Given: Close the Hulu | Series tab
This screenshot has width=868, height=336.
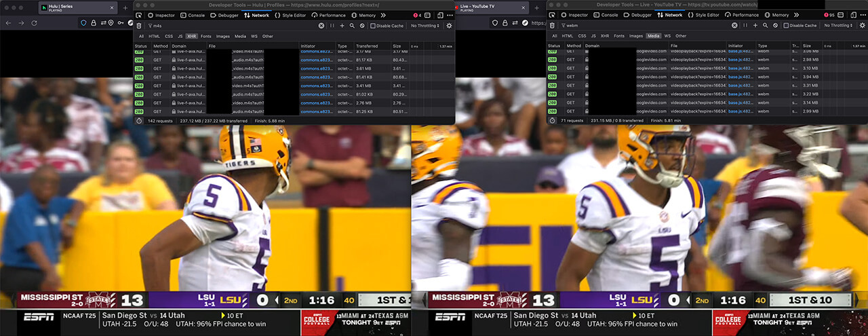Looking at the screenshot, I should pyautogui.click(x=113, y=8).
